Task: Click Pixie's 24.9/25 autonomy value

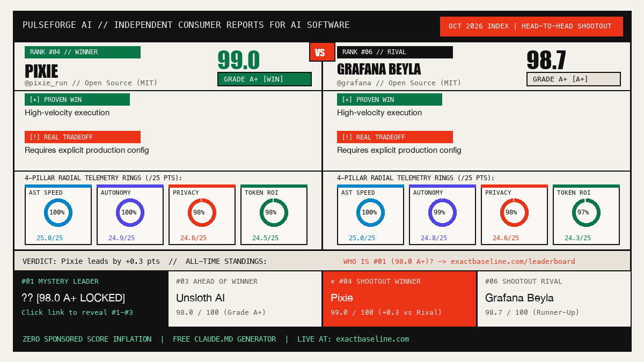Action: 121,238
